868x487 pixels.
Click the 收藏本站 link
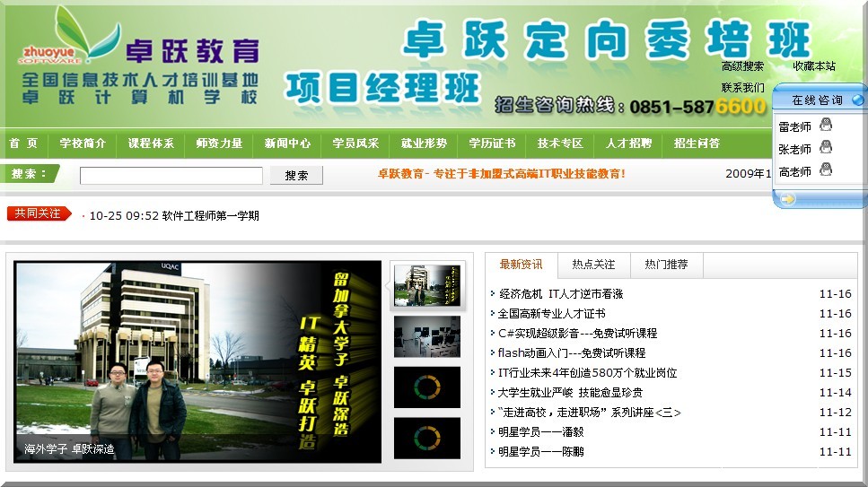[x=813, y=66]
